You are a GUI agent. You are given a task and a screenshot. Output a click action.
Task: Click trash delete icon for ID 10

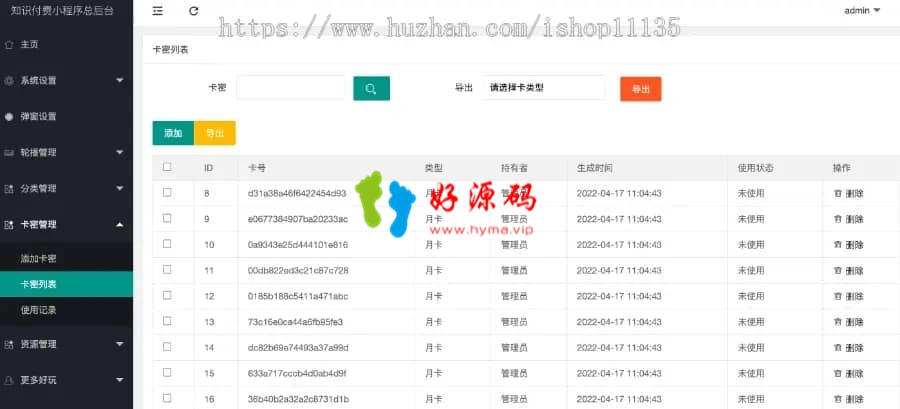point(837,245)
